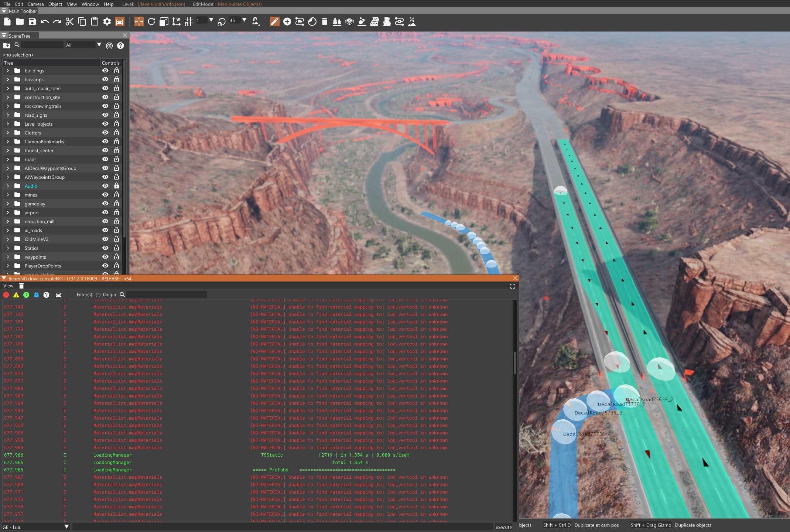Open the Camera menu
This screenshot has height=532, width=790.
(x=35, y=4)
